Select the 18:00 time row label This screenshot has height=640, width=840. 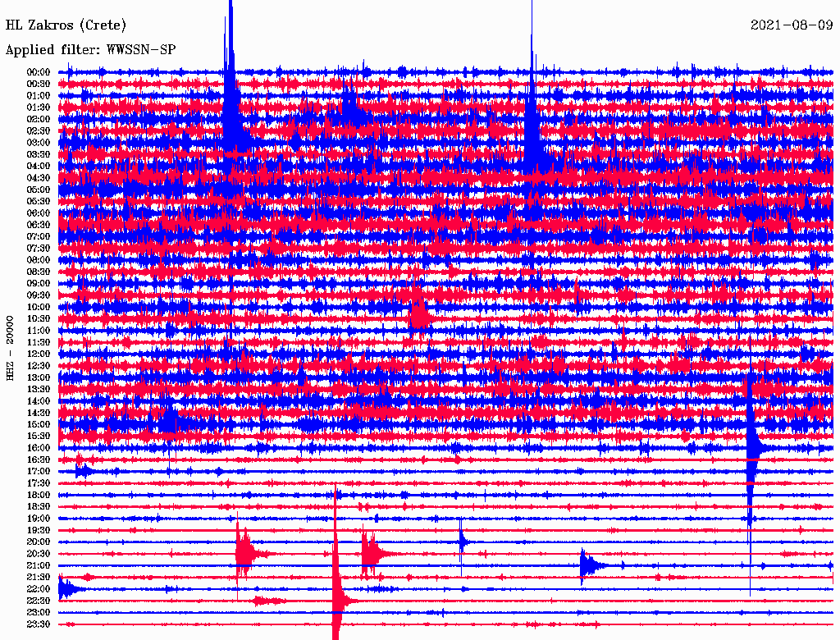pos(39,496)
